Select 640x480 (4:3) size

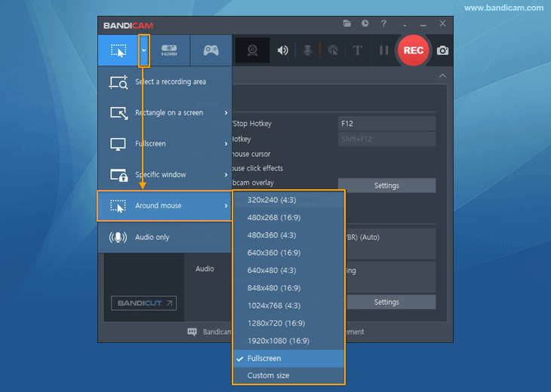pos(288,270)
